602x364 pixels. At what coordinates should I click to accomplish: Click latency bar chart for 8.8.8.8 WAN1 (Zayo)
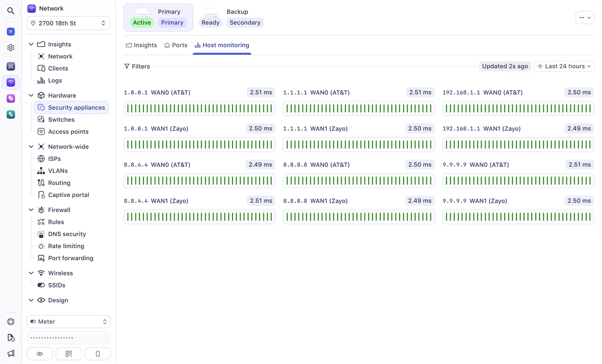[x=359, y=217]
